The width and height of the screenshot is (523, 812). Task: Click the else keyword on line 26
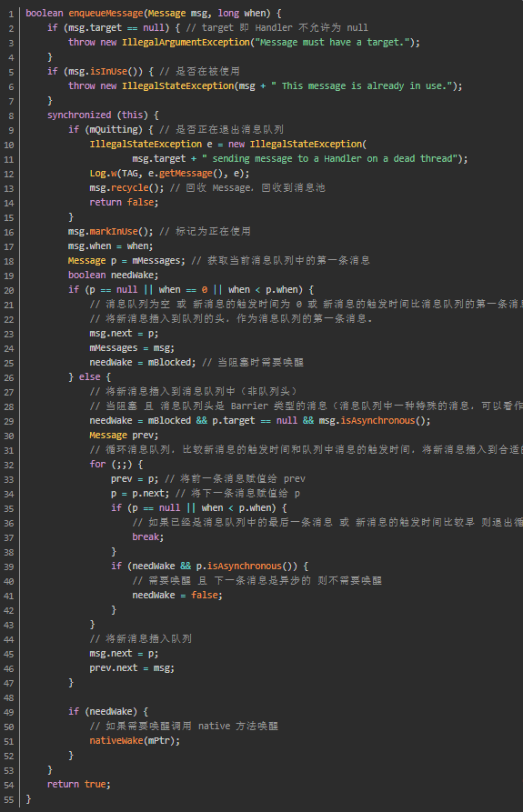point(89,376)
